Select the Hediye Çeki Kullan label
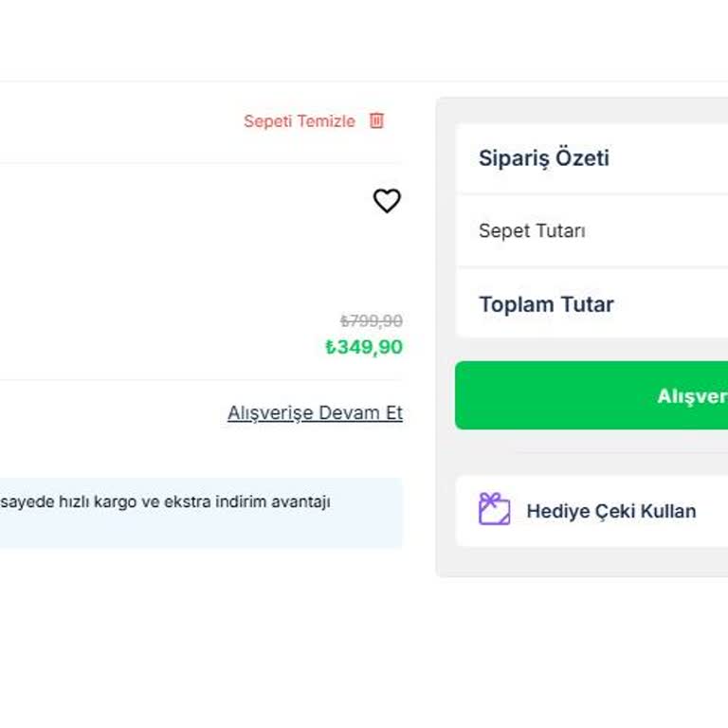728x728 pixels. pos(610,511)
